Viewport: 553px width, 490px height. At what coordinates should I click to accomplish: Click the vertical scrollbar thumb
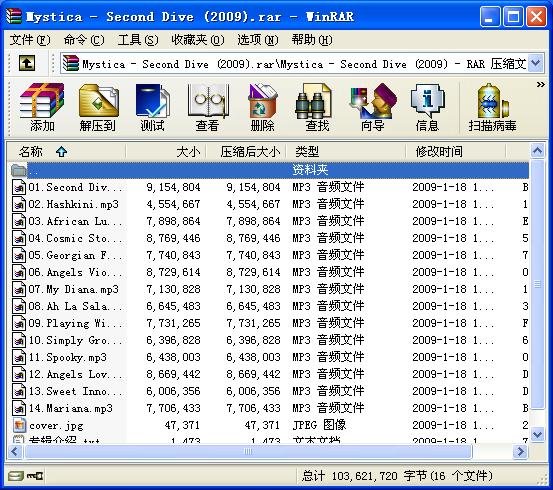(x=537, y=284)
